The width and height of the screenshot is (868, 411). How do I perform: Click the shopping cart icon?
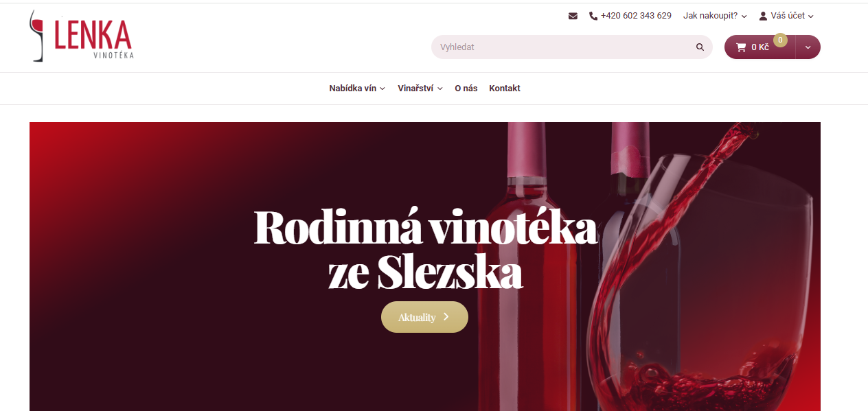(x=741, y=47)
